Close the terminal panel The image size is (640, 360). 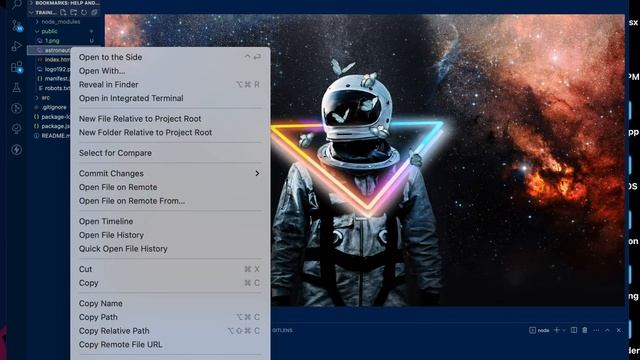point(619,330)
